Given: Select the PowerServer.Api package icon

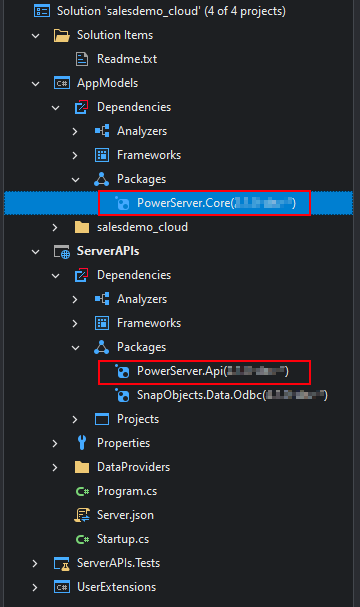Looking at the screenshot, I should pos(122,371).
